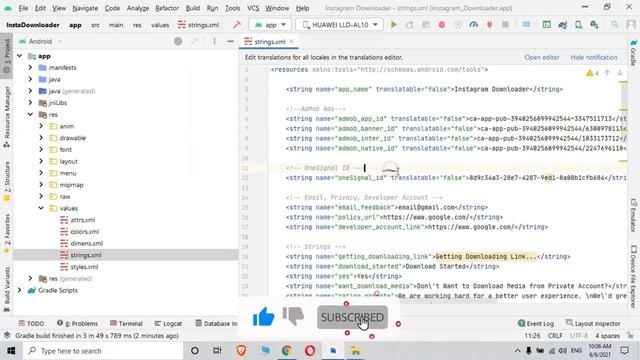Open the Terminal tool window tab
Screen dimensions: 640x360
click(126, 323)
